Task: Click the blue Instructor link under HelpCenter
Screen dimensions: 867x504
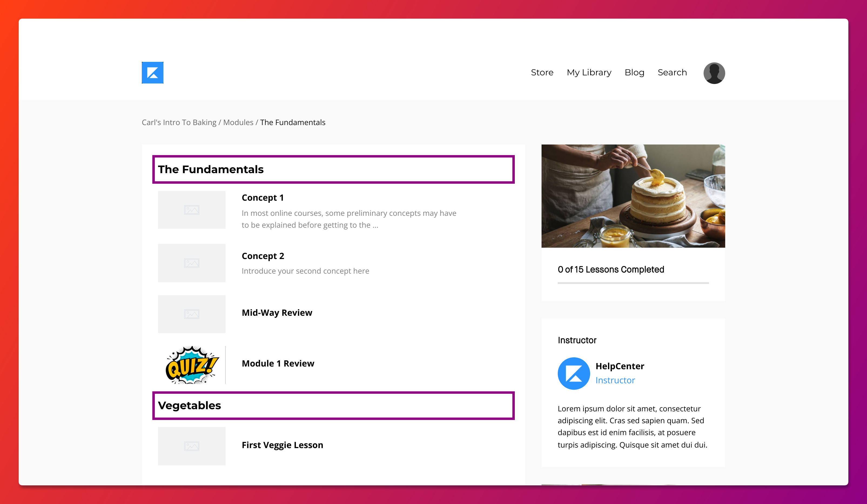Action: click(615, 380)
